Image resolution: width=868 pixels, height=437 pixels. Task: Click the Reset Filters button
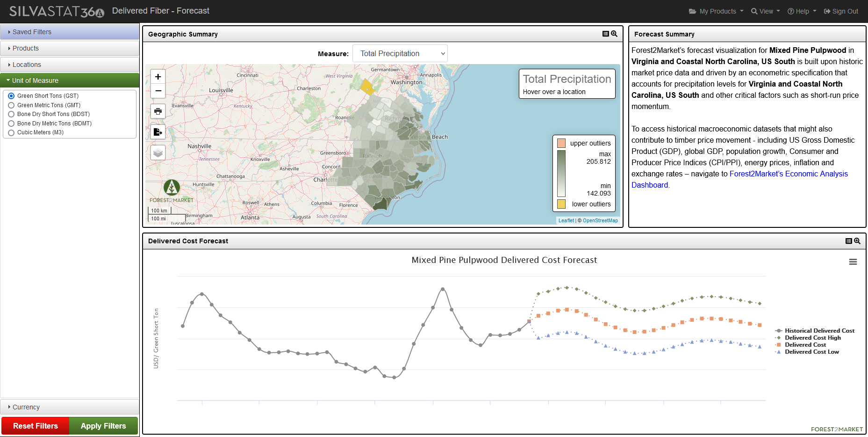(x=36, y=426)
